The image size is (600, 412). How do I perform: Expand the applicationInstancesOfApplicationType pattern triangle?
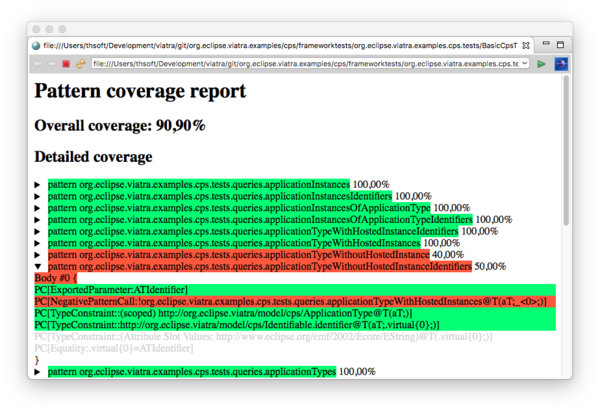pyautogui.click(x=37, y=208)
